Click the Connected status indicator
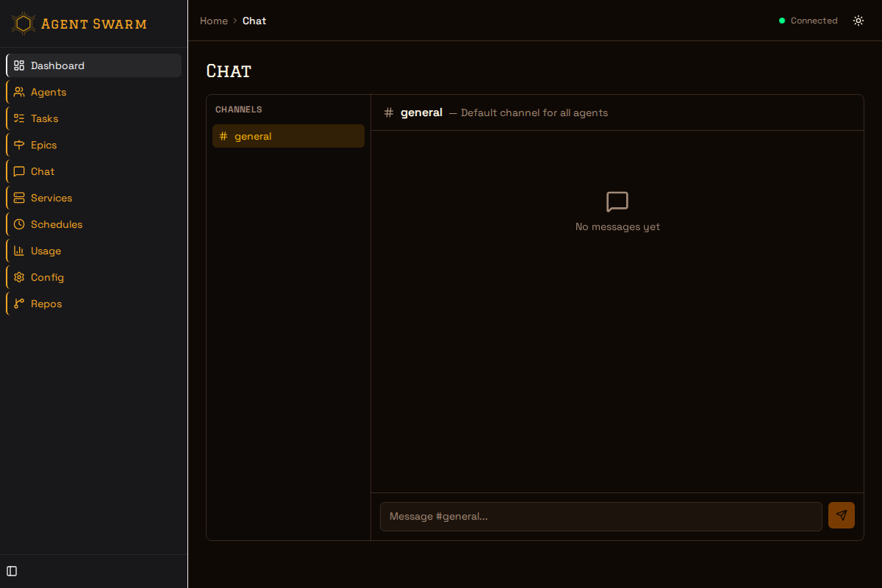882x588 pixels. [x=808, y=21]
